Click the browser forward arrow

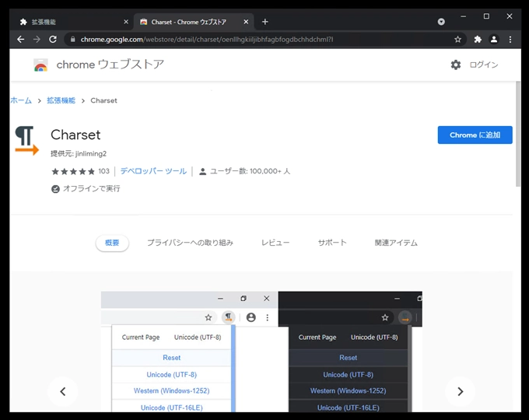click(37, 40)
